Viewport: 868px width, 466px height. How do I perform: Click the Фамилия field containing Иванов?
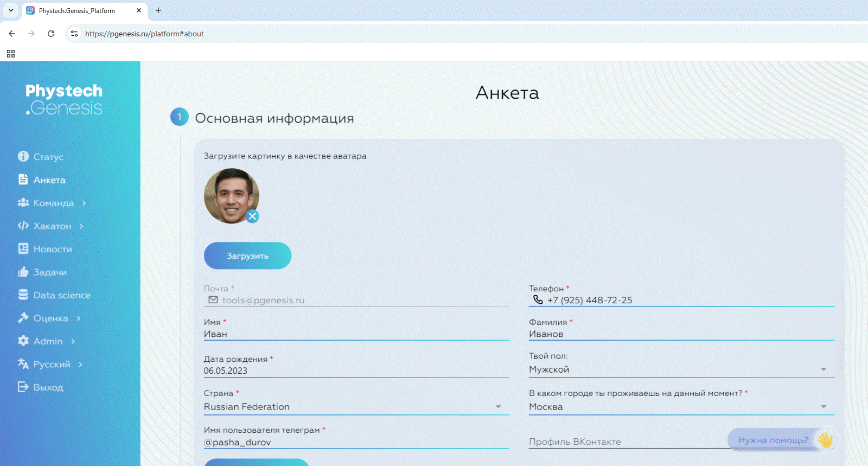(681, 334)
